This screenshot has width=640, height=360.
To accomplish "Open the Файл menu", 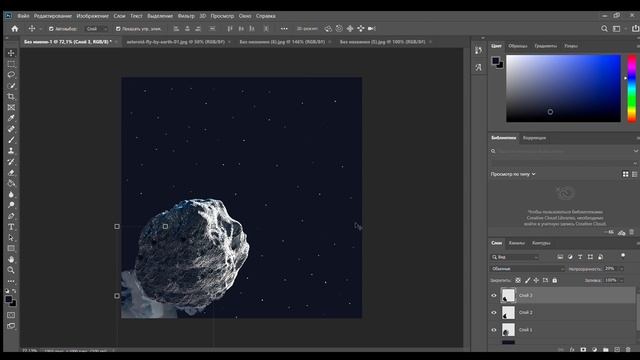I will coord(23,16).
